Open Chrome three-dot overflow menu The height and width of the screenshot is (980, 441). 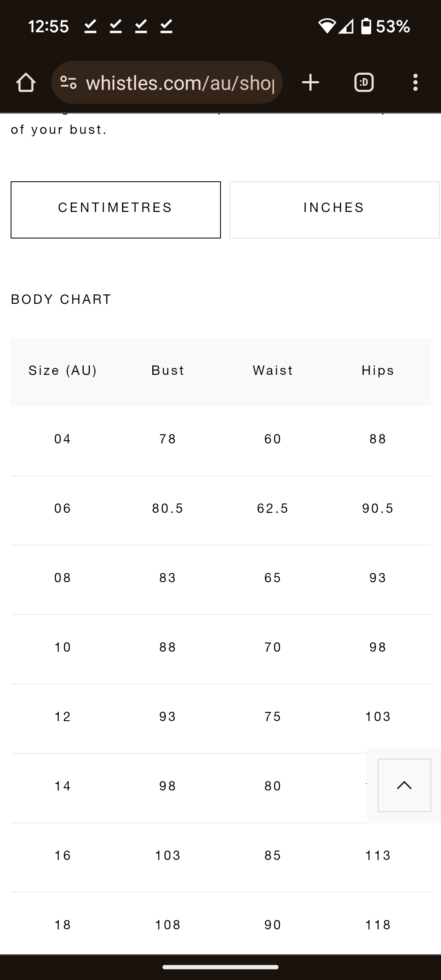pos(415,82)
